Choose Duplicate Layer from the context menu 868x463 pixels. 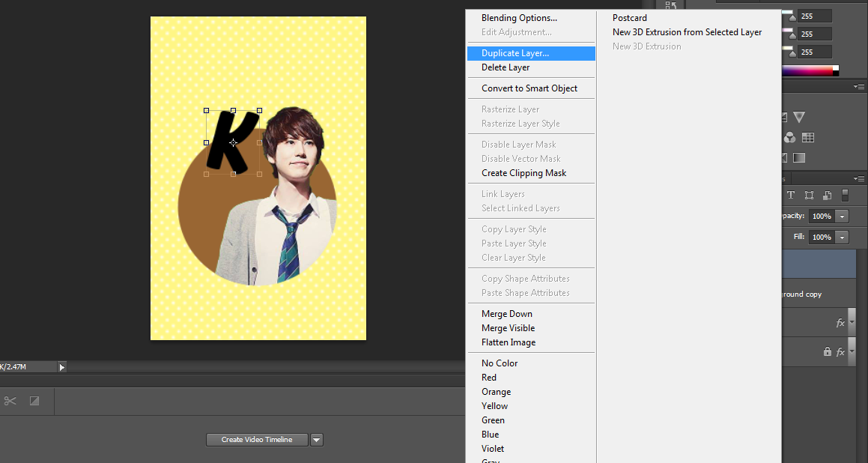pos(515,53)
